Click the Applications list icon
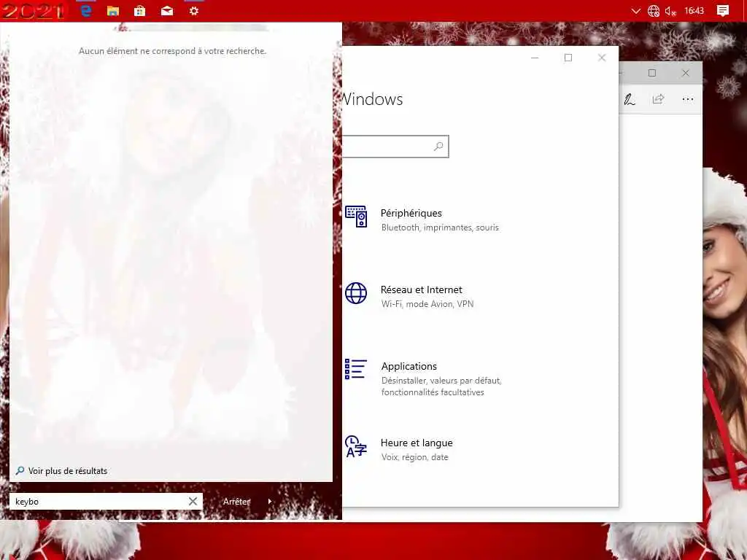747x560 pixels. (x=356, y=369)
